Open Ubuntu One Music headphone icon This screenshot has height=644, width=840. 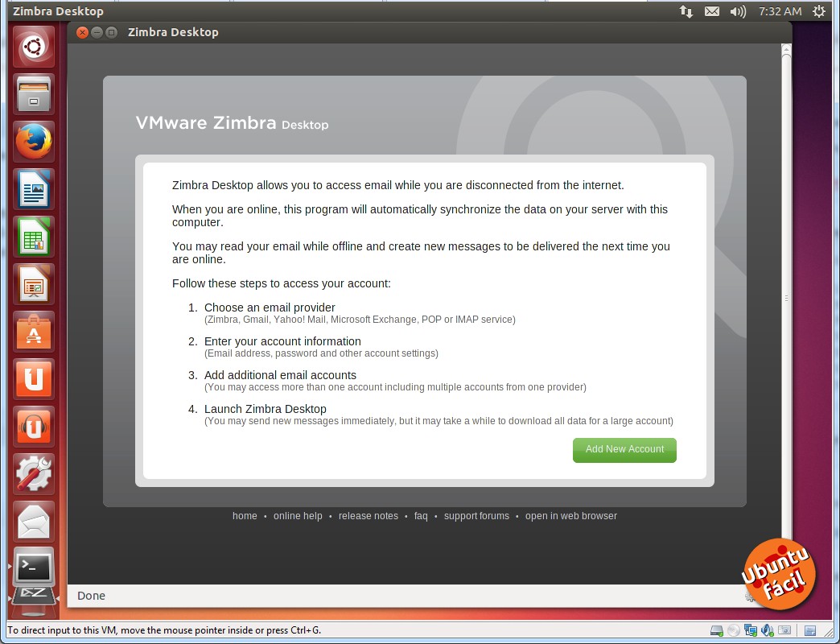pyautogui.click(x=34, y=427)
